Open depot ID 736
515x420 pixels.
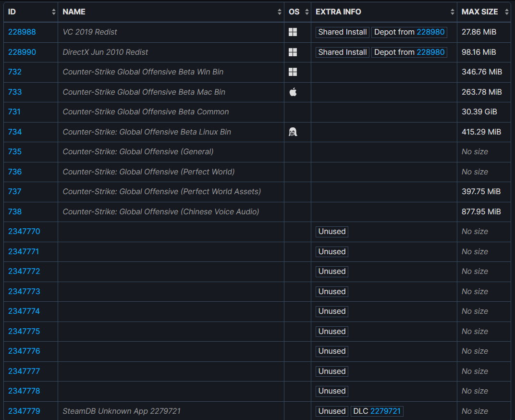tap(15, 172)
